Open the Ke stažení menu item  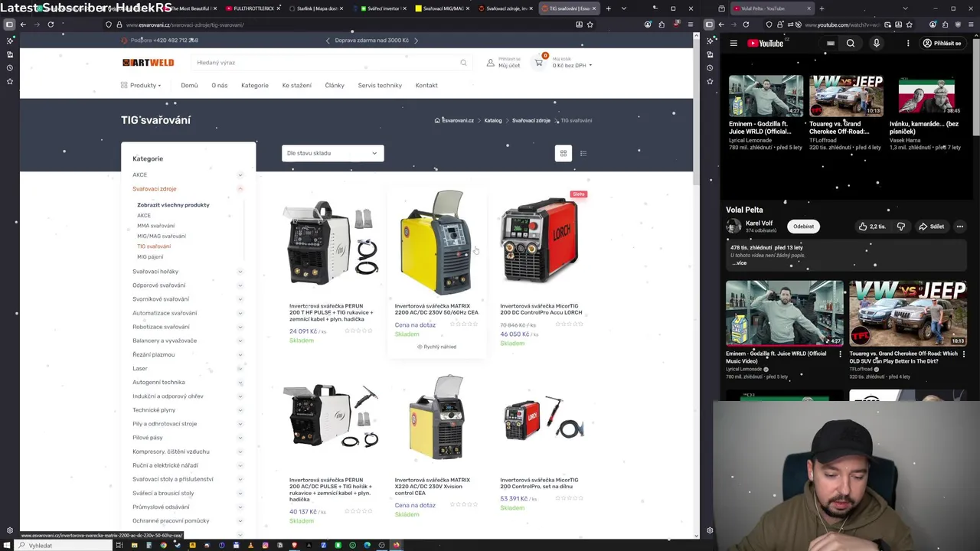(297, 86)
